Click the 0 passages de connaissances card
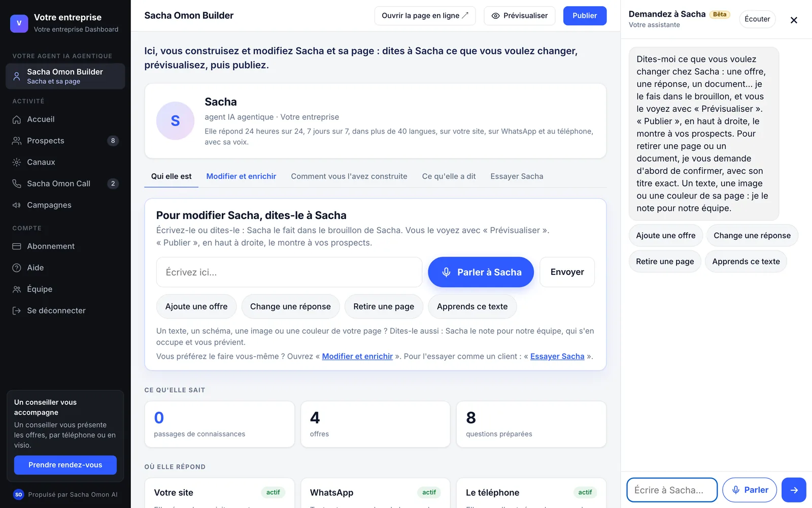The height and width of the screenshot is (508, 812). 219,424
